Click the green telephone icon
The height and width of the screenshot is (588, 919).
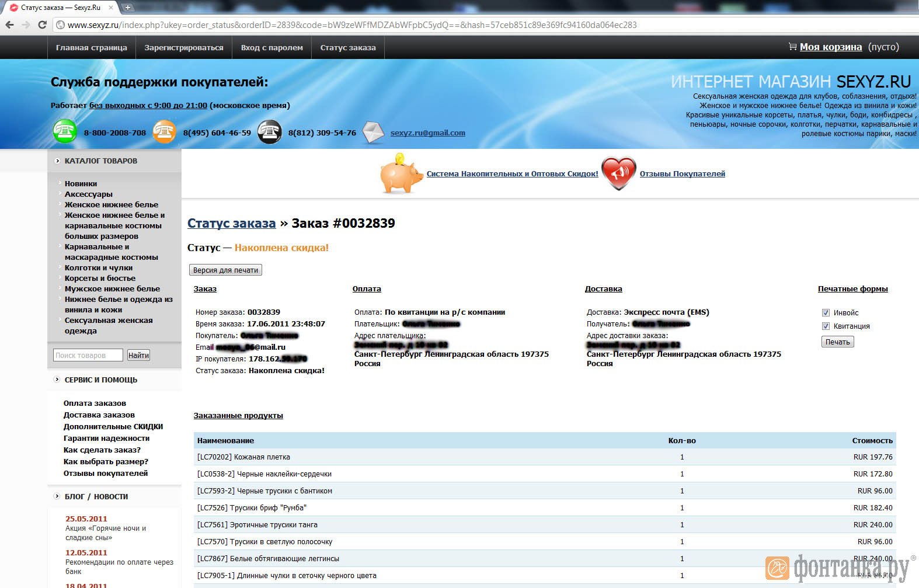(x=65, y=131)
